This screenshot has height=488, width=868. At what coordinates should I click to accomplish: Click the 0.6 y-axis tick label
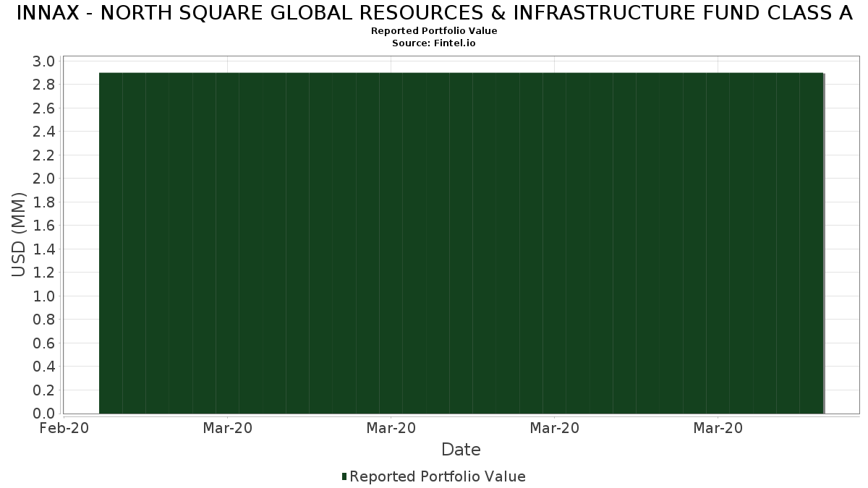44,343
